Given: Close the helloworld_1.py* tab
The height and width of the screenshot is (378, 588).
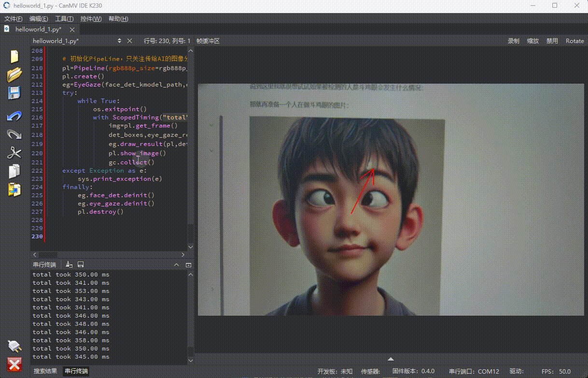Looking at the screenshot, I should point(72,29).
